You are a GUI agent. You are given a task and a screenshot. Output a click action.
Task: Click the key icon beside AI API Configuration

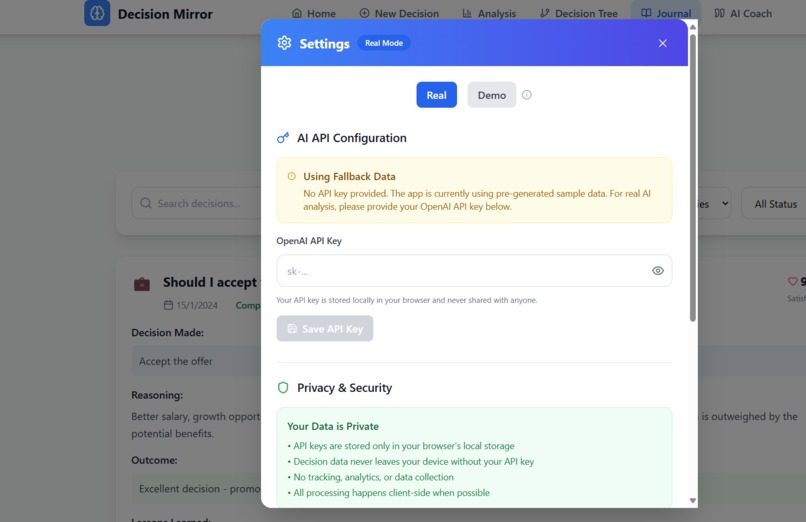(283, 138)
